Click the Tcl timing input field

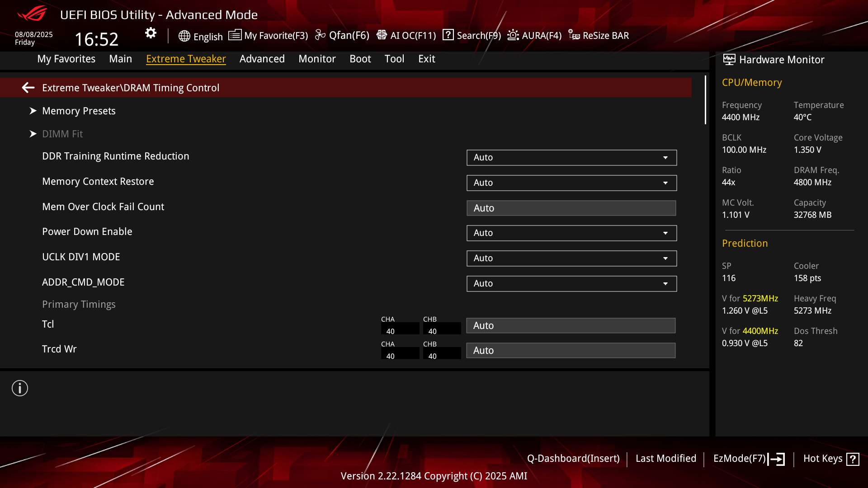(x=571, y=326)
